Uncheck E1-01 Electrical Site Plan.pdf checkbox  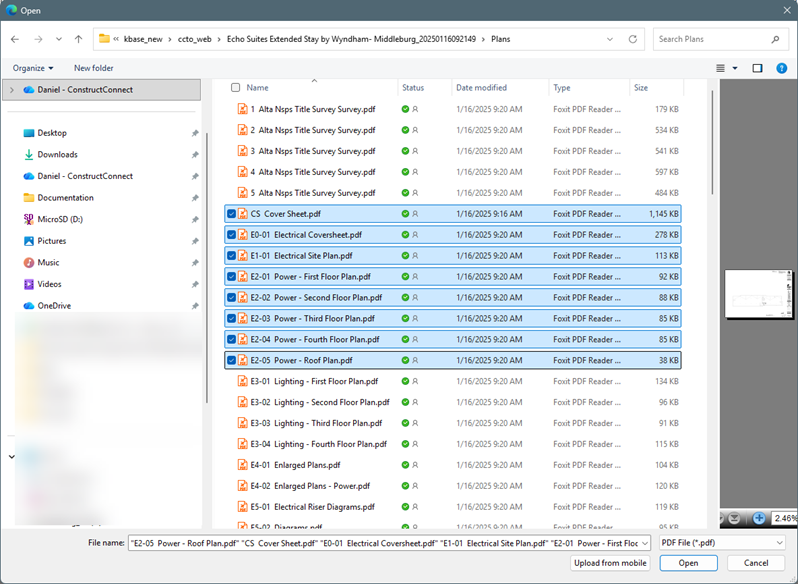231,255
